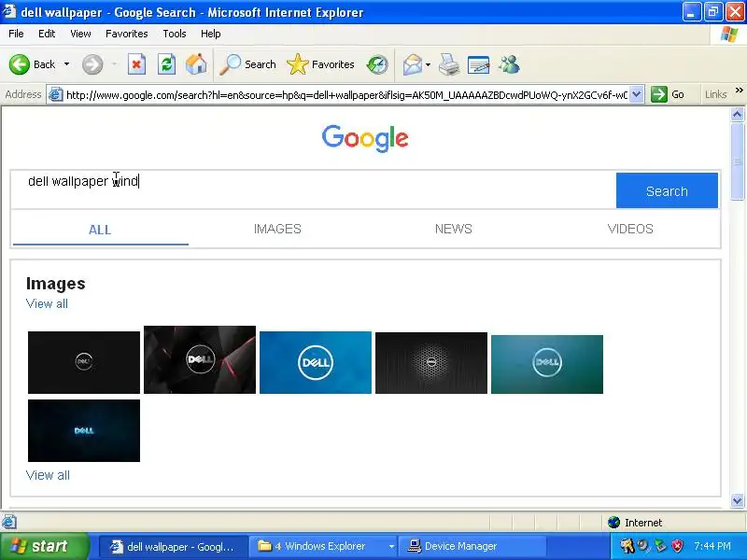Screen dimensions: 747x560
Task: Open the History clock icon
Action: click(x=377, y=64)
